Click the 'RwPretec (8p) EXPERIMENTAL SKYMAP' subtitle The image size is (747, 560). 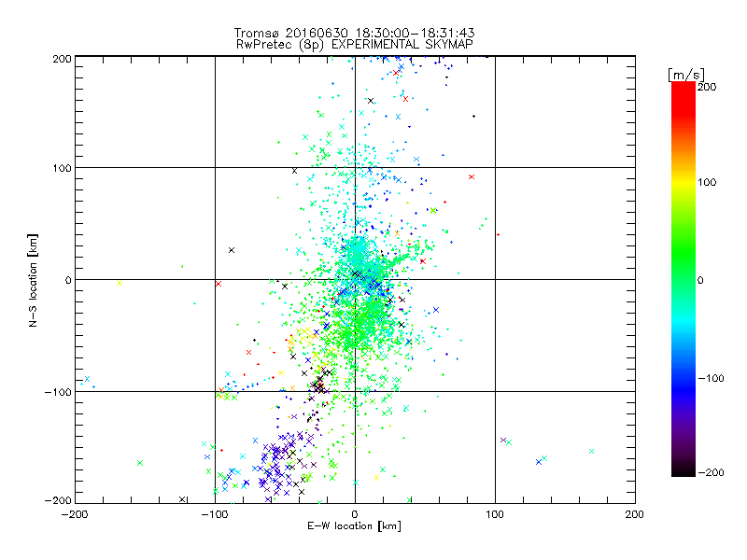(355, 45)
